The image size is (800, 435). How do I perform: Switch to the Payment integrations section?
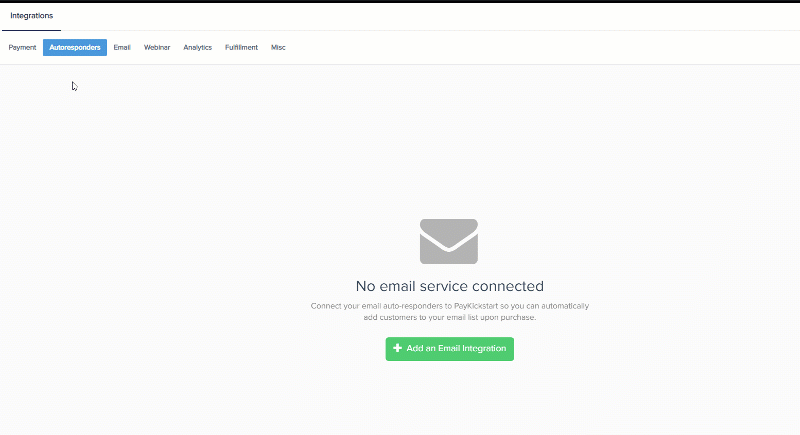[22, 47]
